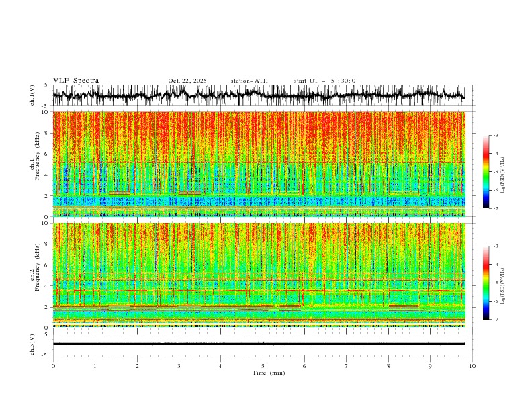Click the date text "Oct. 22, 2025"
532x411 pixels.
[187, 81]
